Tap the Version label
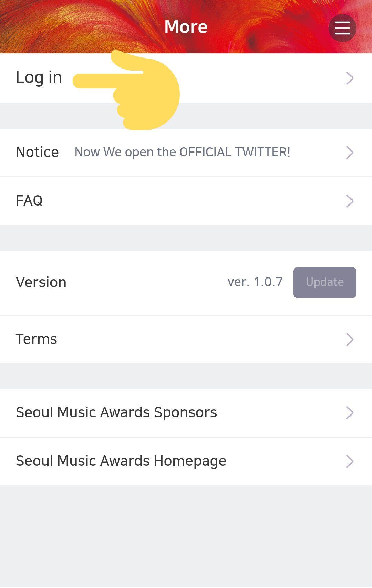The width and height of the screenshot is (372, 588). coord(41,282)
